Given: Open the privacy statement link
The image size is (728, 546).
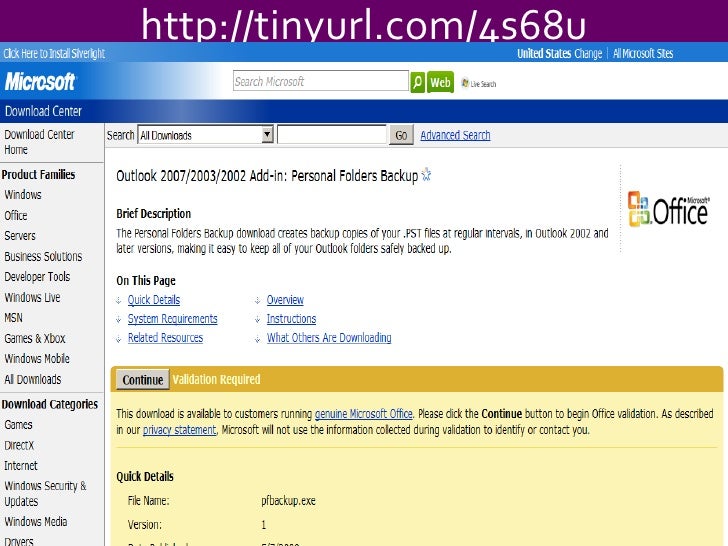Looking at the screenshot, I should [x=179, y=430].
